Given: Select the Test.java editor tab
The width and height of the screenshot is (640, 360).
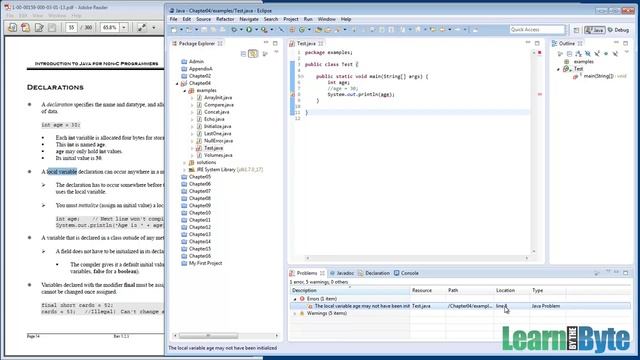Looking at the screenshot, I should (305, 43).
